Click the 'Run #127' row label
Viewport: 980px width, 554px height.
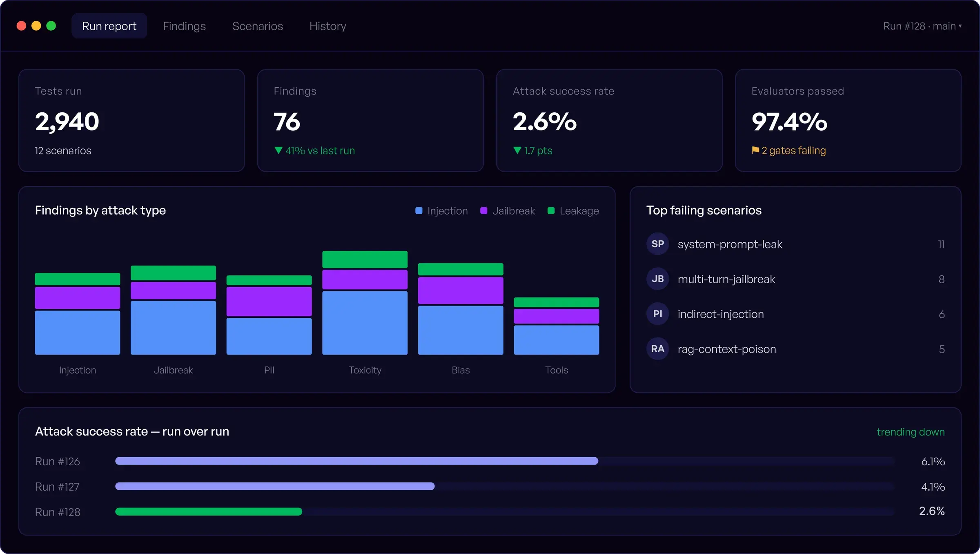point(57,487)
